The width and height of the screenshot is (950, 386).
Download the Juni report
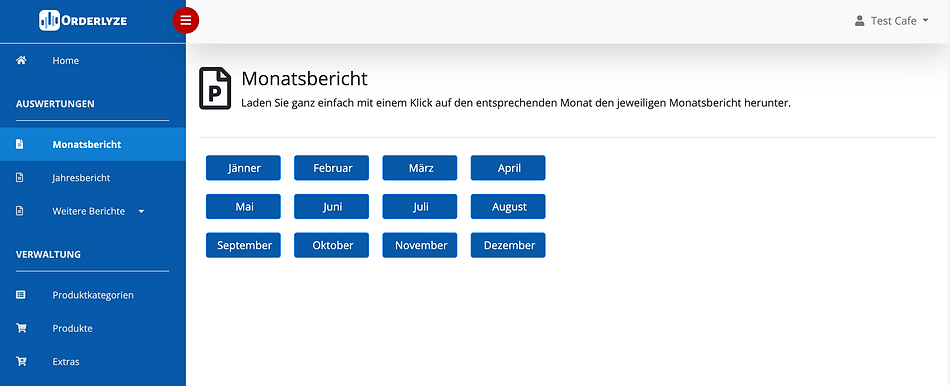[331, 207]
